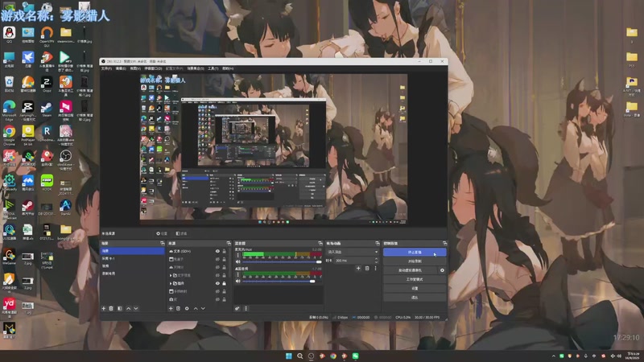Open transition properties dots in Transitions panel

(x=375, y=268)
